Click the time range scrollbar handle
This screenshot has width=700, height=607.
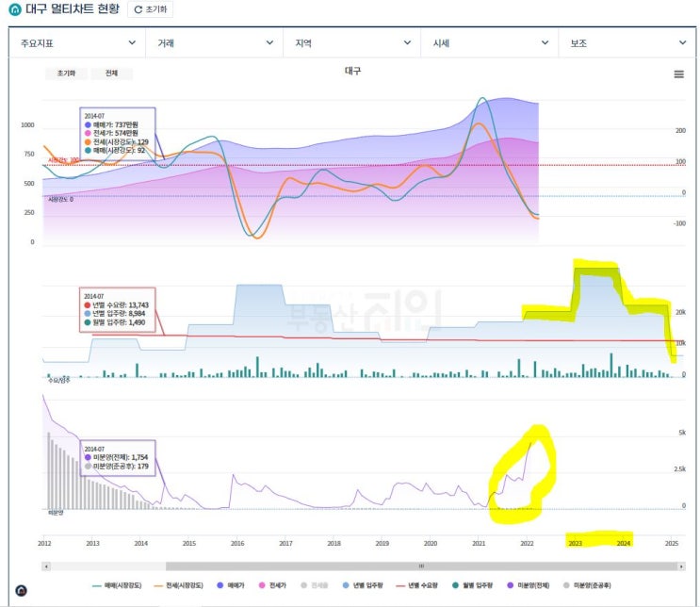[x=421, y=566]
